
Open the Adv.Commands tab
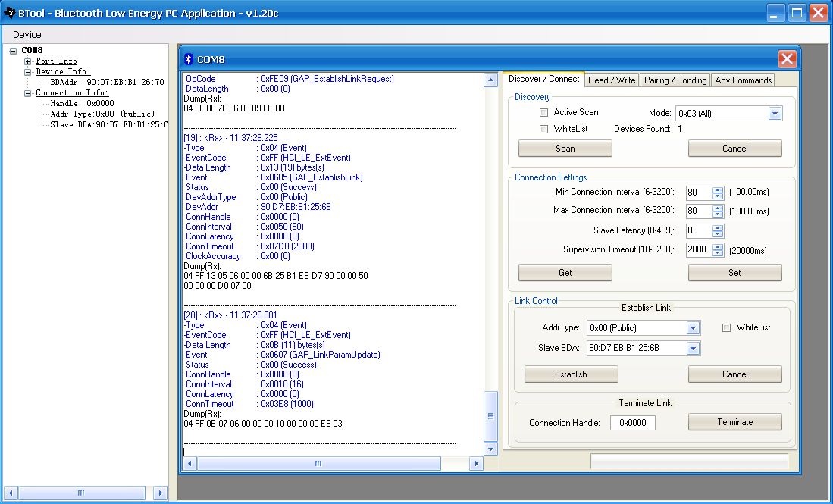coord(744,80)
